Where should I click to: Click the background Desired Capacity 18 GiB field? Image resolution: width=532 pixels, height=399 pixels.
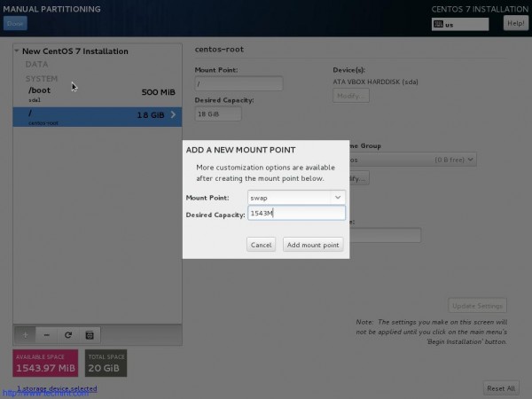(x=218, y=114)
